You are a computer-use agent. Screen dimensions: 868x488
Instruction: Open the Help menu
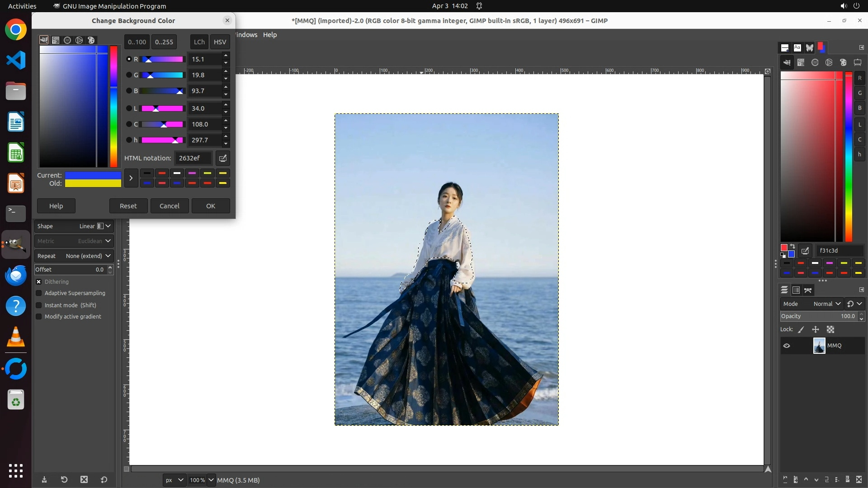point(270,35)
